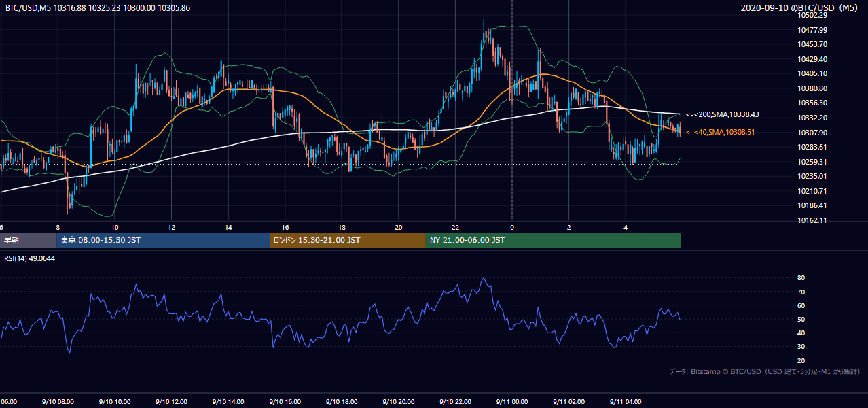Click price axis value 10235.01
Image resolution: width=868 pixels, height=408 pixels.
pyautogui.click(x=812, y=176)
